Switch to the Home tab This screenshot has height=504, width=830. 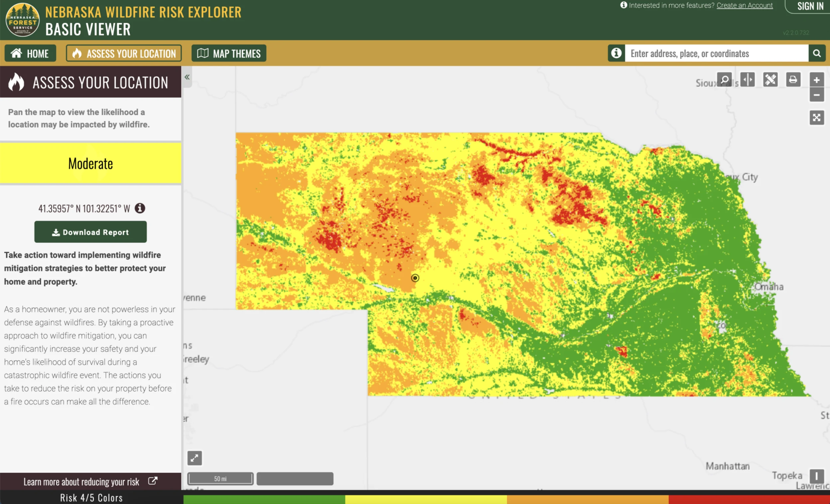(x=30, y=53)
